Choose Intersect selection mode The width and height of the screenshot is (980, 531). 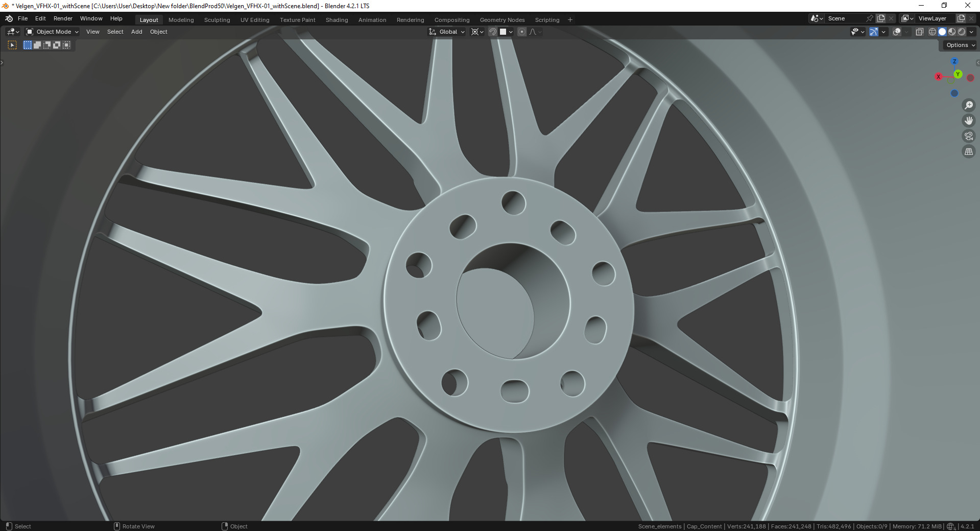click(x=66, y=45)
